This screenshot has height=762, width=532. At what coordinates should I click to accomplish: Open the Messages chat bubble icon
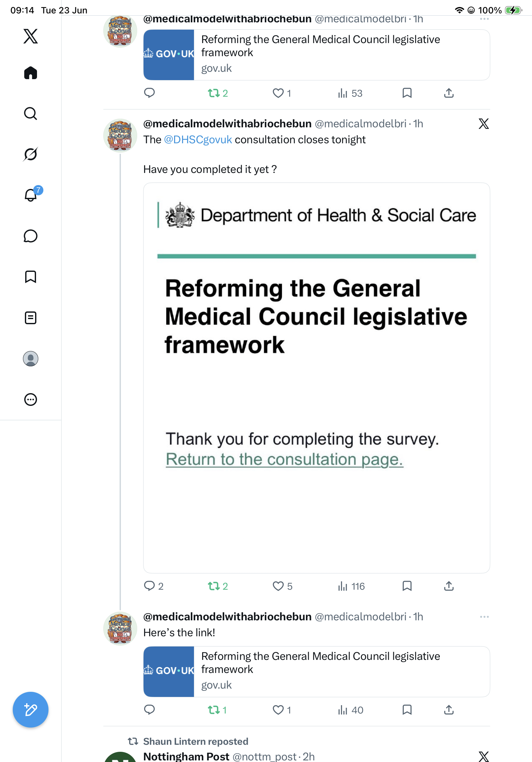[x=31, y=236]
